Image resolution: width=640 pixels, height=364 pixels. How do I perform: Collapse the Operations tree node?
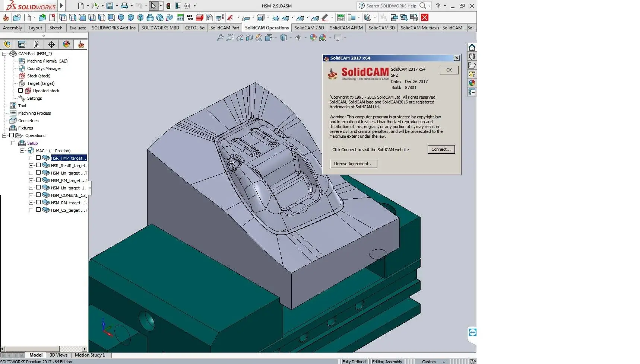pos(4,135)
